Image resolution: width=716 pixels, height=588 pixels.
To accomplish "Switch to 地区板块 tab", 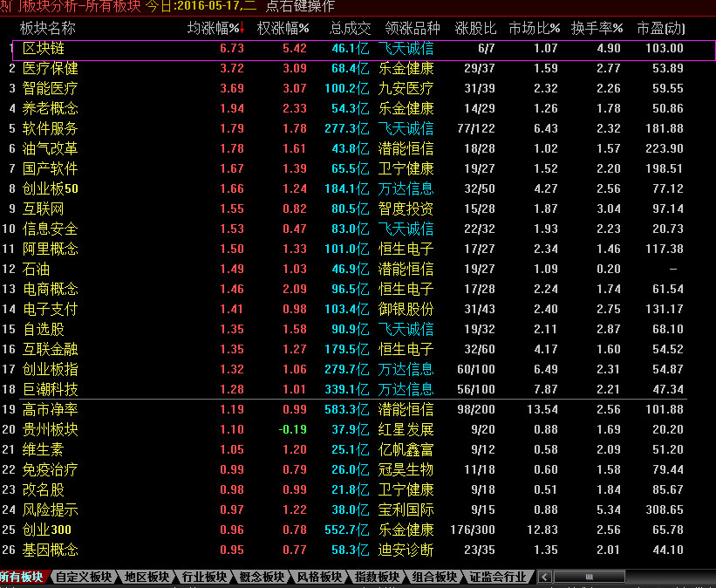I will click(x=147, y=577).
